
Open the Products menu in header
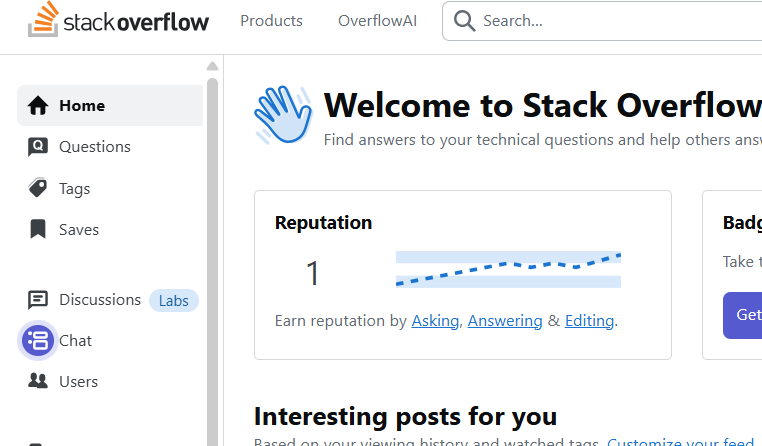point(271,21)
